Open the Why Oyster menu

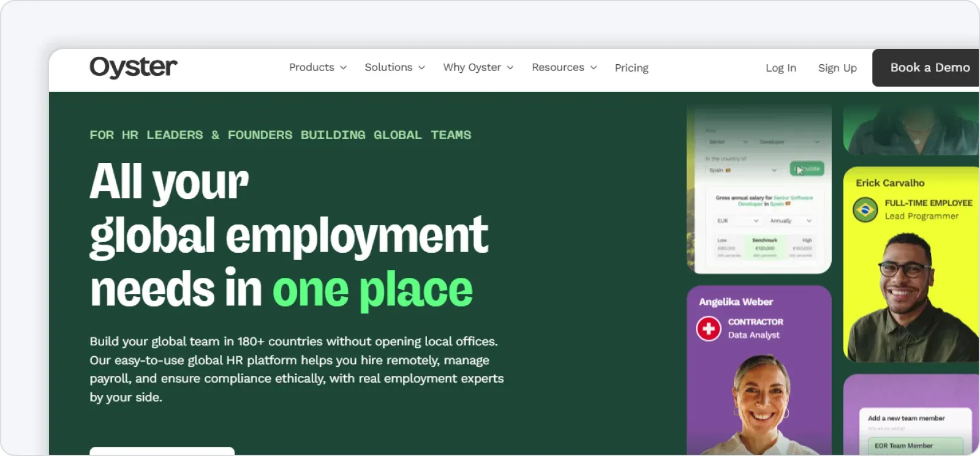click(x=478, y=67)
